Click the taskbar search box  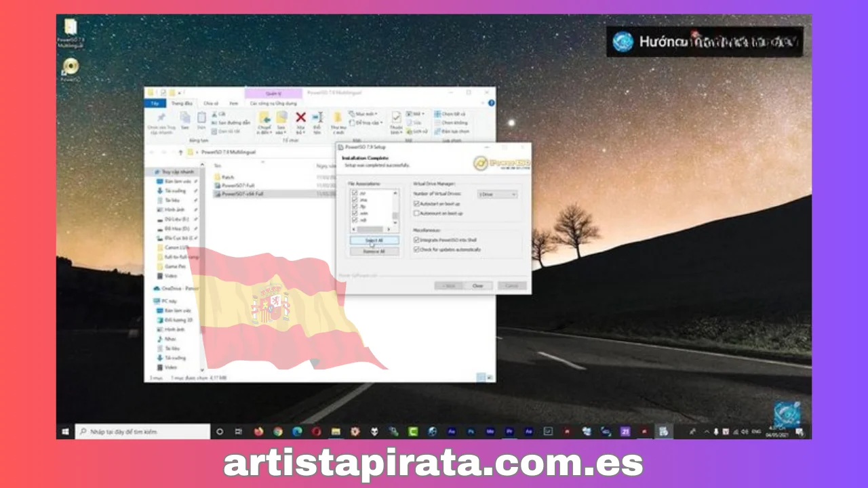pos(143,431)
